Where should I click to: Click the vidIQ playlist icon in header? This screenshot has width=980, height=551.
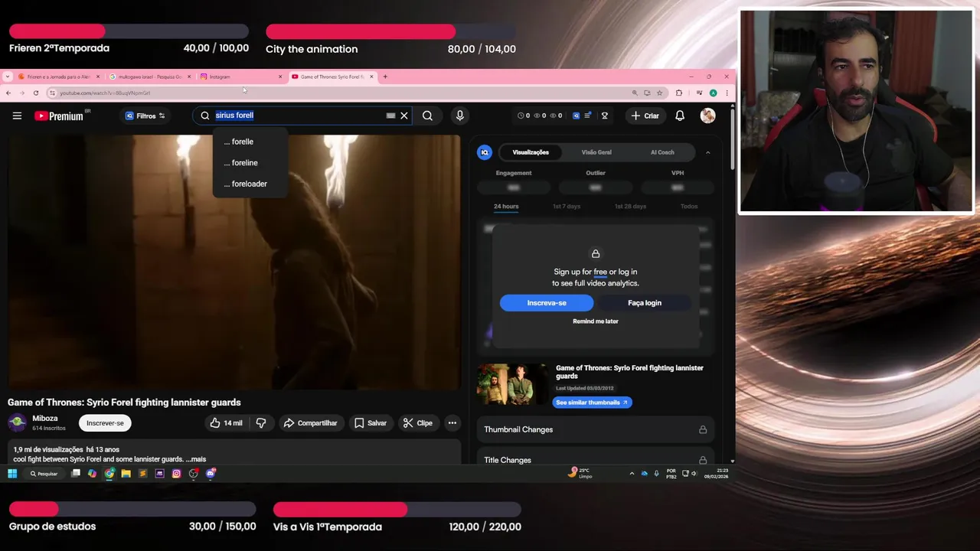(587, 116)
